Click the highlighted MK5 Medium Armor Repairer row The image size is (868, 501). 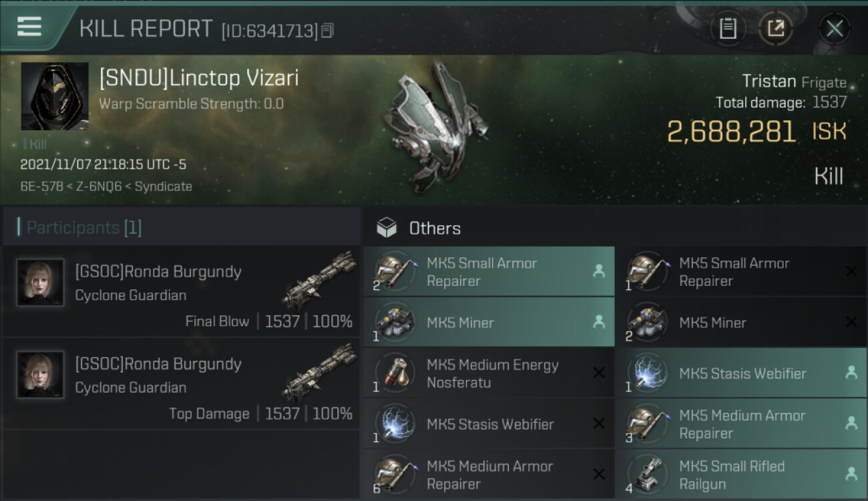(x=740, y=424)
